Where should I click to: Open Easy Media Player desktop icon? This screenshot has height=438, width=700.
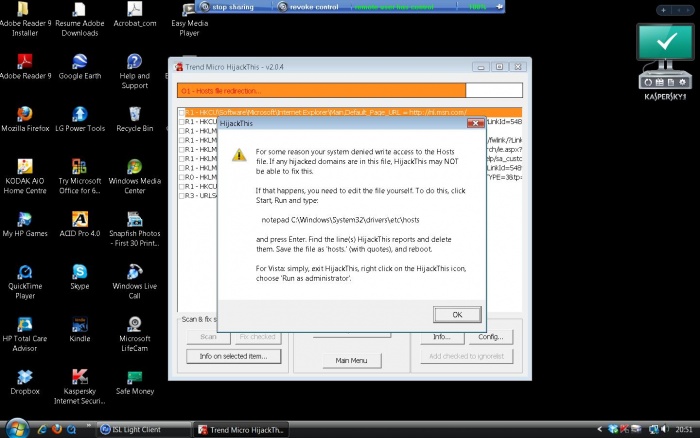click(189, 18)
